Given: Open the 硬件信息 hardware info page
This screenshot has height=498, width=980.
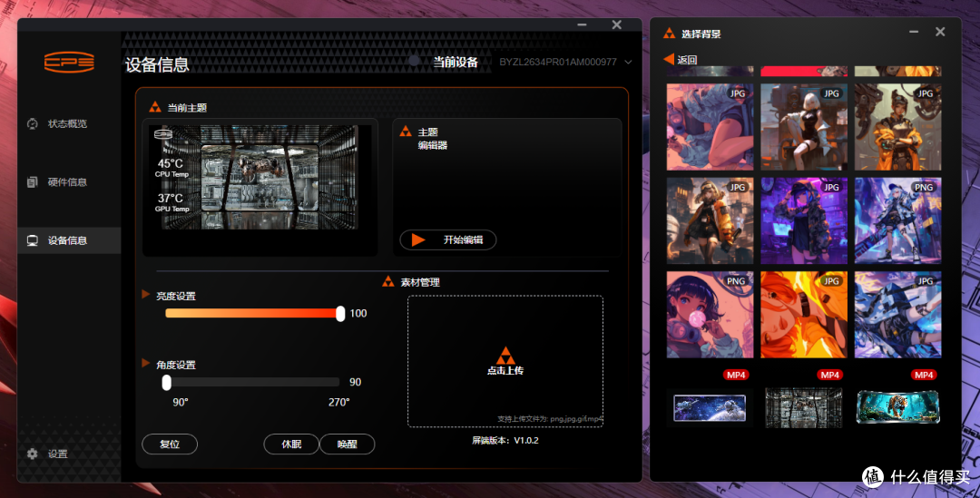Looking at the screenshot, I should click(67, 181).
